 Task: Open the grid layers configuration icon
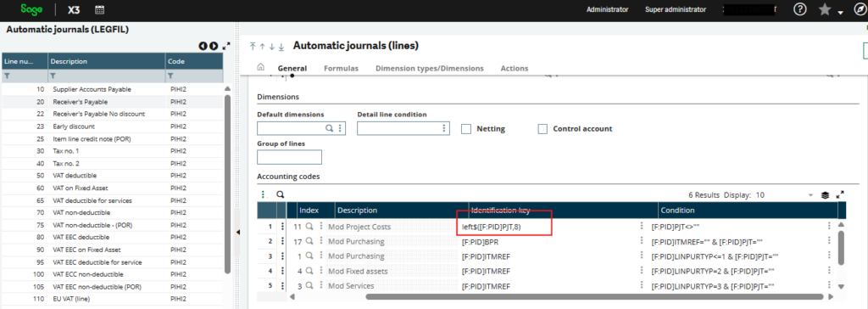[x=825, y=194]
